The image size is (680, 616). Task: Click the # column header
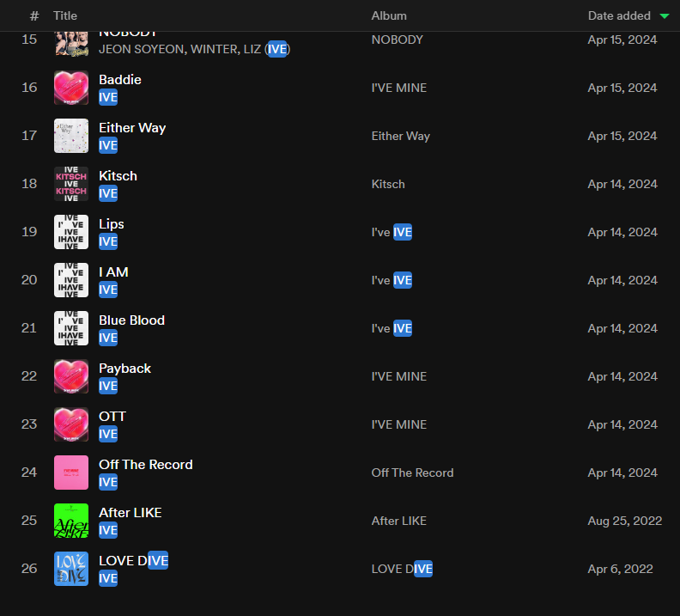[x=34, y=15]
